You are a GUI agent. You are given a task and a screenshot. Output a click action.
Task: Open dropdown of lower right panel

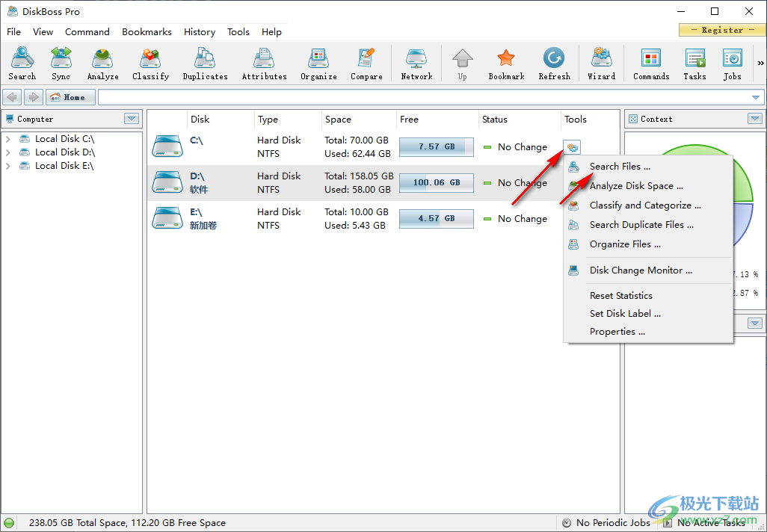755,324
